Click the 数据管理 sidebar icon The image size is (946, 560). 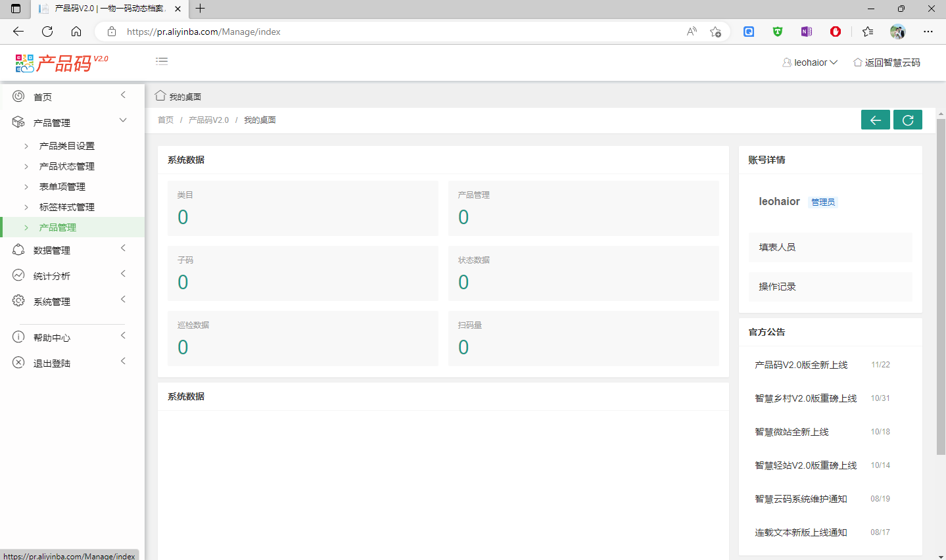coord(18,250)
